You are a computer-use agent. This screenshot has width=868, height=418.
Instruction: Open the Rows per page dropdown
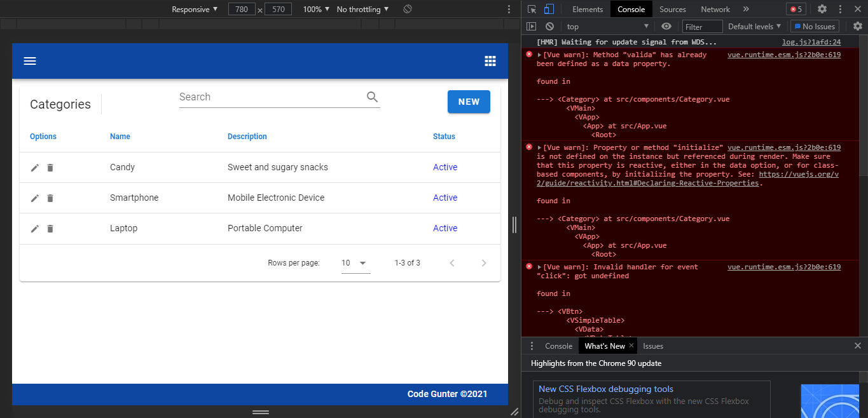click(x=354, y=262)
